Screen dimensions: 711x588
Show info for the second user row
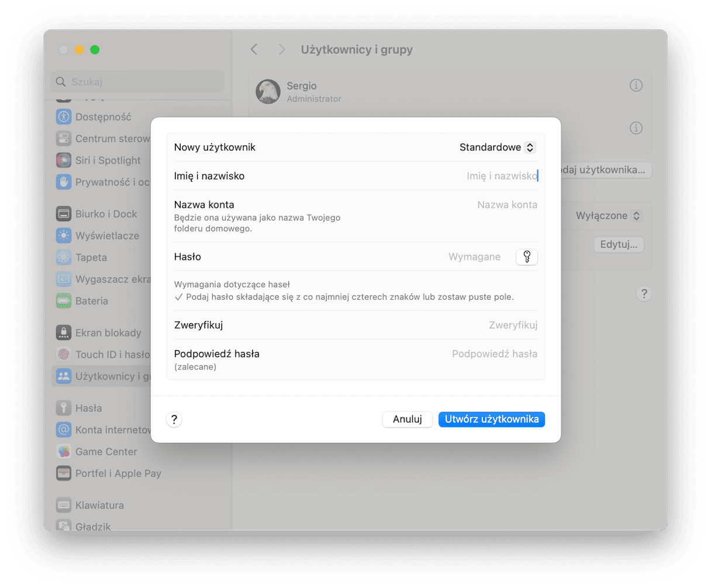(x=636, y=128)
